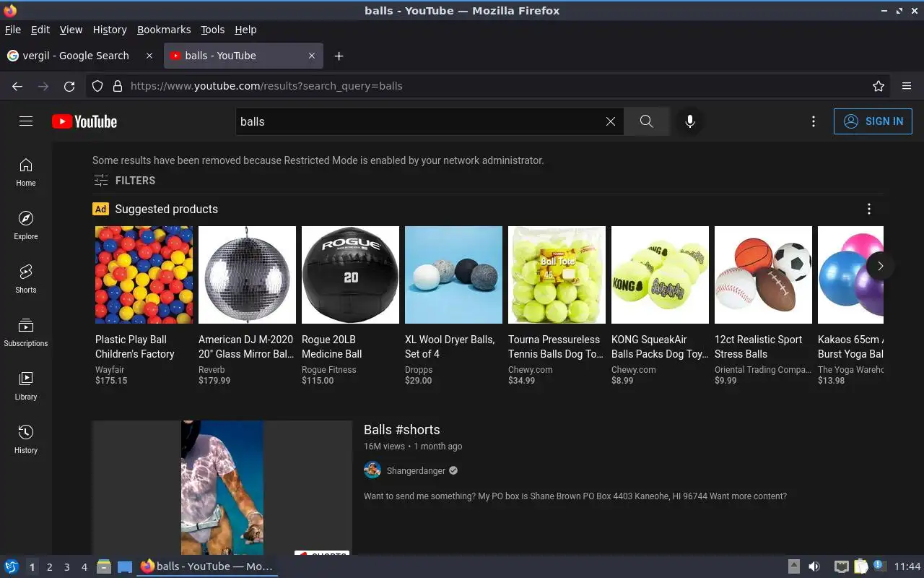Viewport: 924px width, 578px height.
Task: Open the KONG SqueakAir balls image
Action: click(660, 275)
